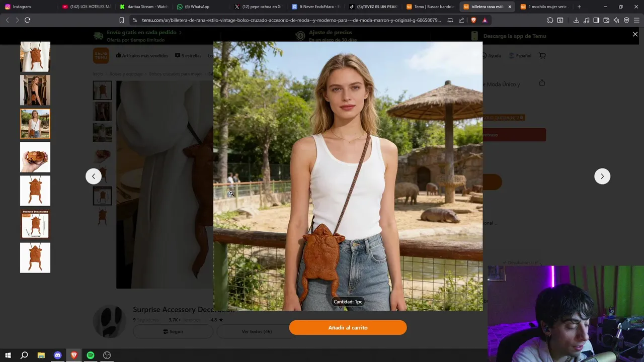Open Discord from the taskbar
This screenshot has width=644, height=362.
tap(57, 355)
